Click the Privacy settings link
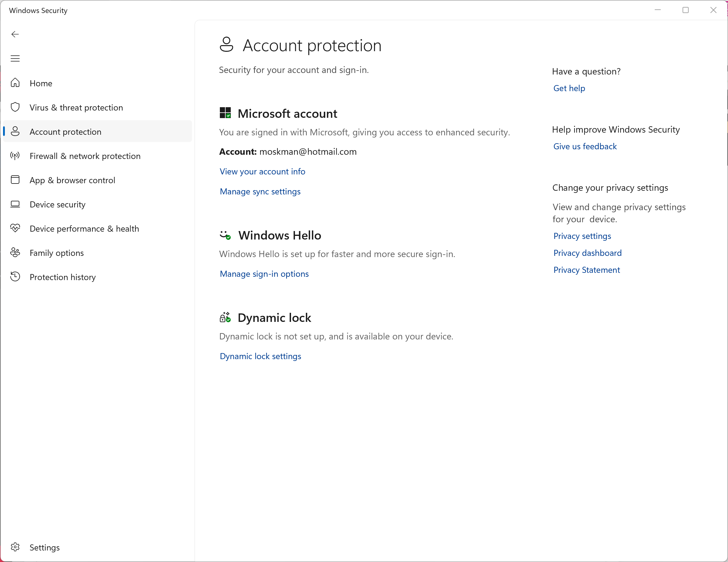 coord(582,236)
